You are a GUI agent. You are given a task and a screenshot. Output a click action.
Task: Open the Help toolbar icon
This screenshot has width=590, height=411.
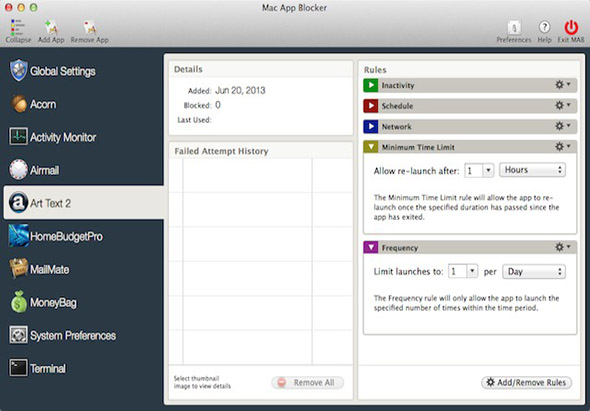(544, 27)
